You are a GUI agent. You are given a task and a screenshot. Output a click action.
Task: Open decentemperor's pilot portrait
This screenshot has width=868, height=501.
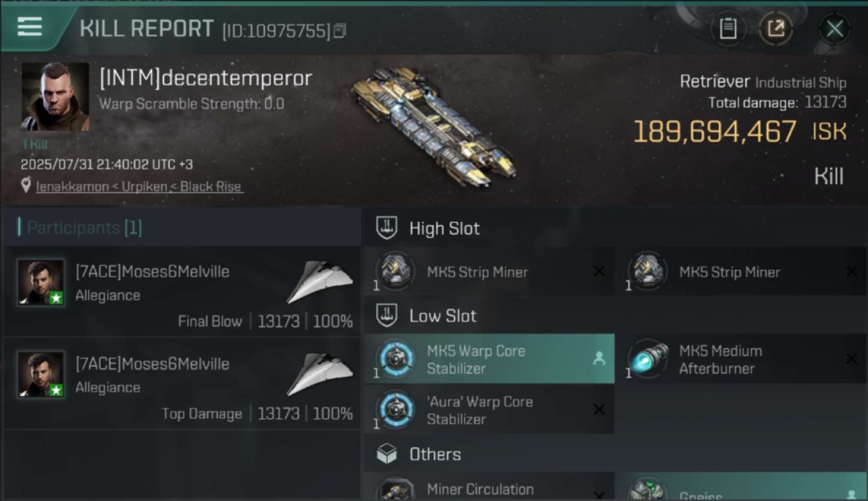(x=55, y=97)
